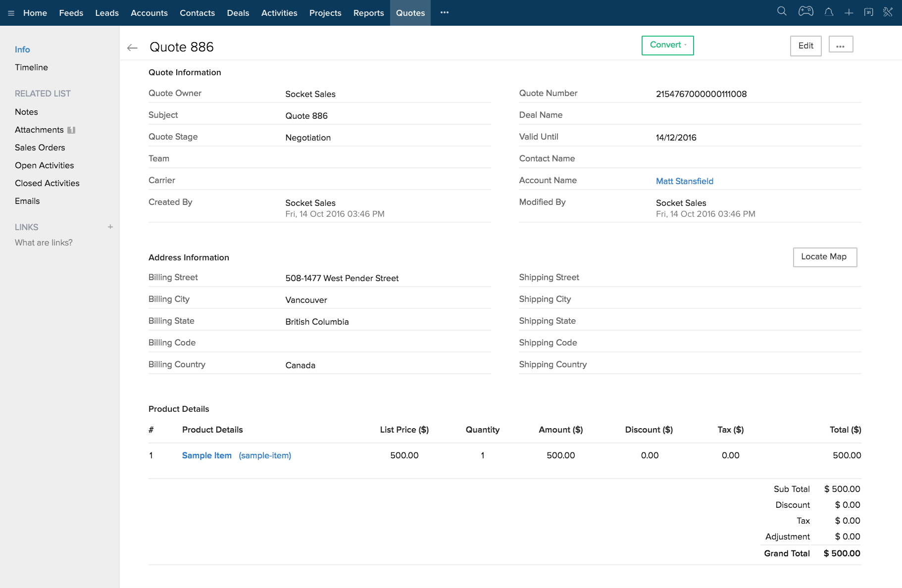Click the Tax ($) column header

pos(731,430)
